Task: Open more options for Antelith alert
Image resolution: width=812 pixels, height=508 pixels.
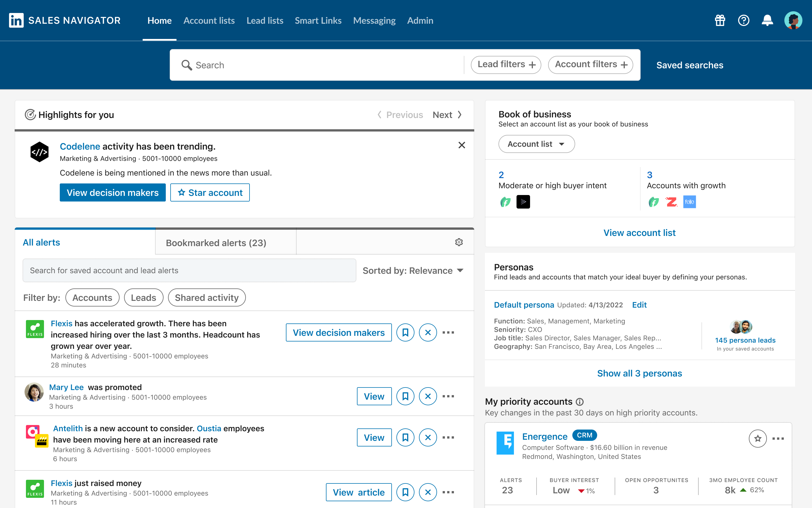Action: click(x=448, y=437)
